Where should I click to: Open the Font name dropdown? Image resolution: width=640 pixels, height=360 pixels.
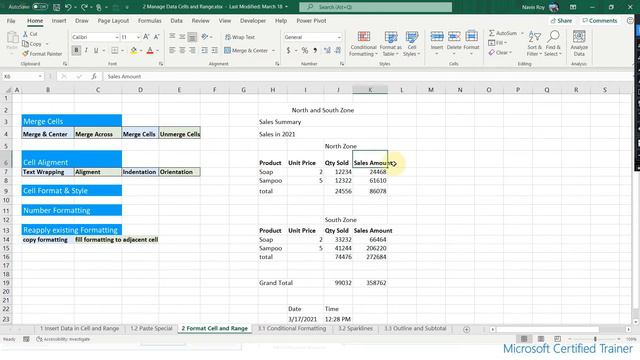(117, 37)
